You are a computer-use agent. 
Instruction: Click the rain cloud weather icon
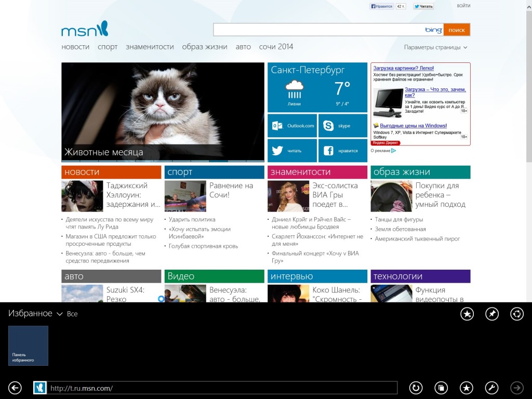tap(294, 89)
